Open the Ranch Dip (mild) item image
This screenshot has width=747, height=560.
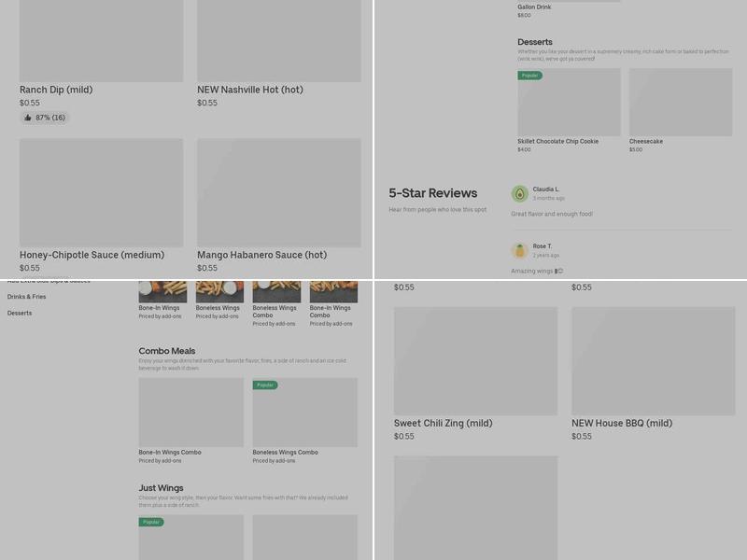point(101,40)
